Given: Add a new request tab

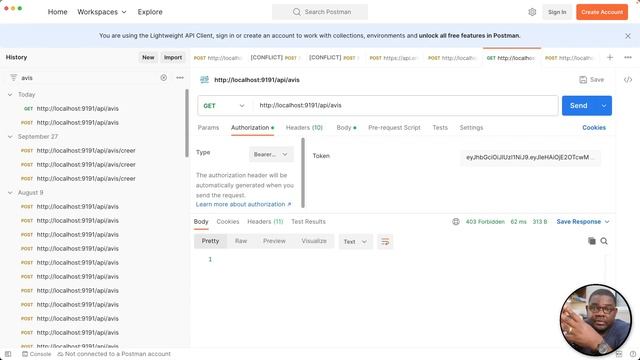Looking at the screenshot, I should [x=610, y=58].
